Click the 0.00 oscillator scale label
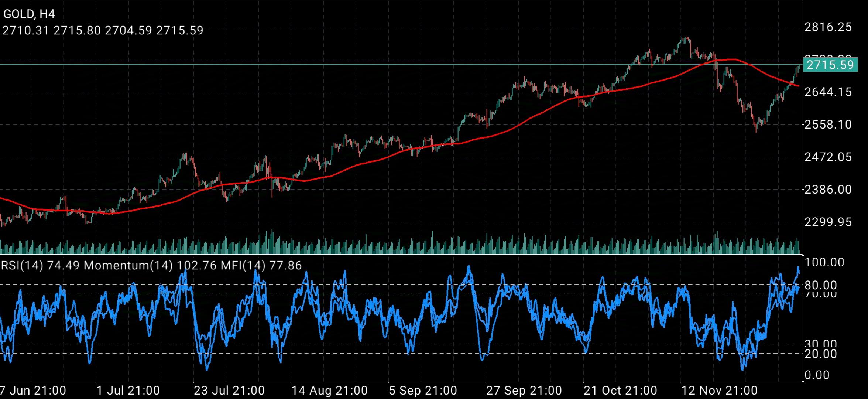The height and width of the screenshot is (399, 868). 817,375
